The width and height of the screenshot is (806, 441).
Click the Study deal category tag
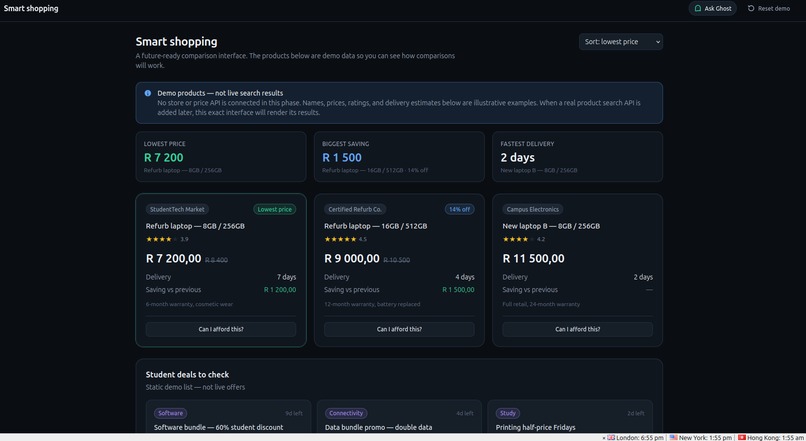pyautogui.click(x=507, y=413)
